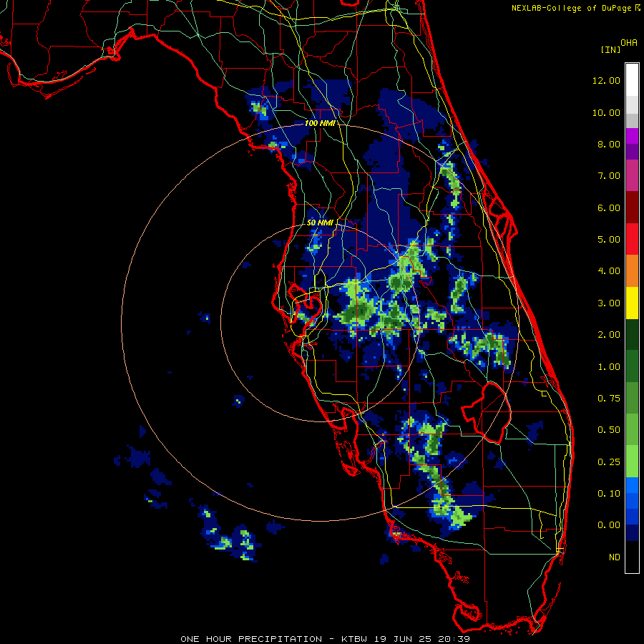Click the ND legend label

pyautogui.click(x=615, y=557)
